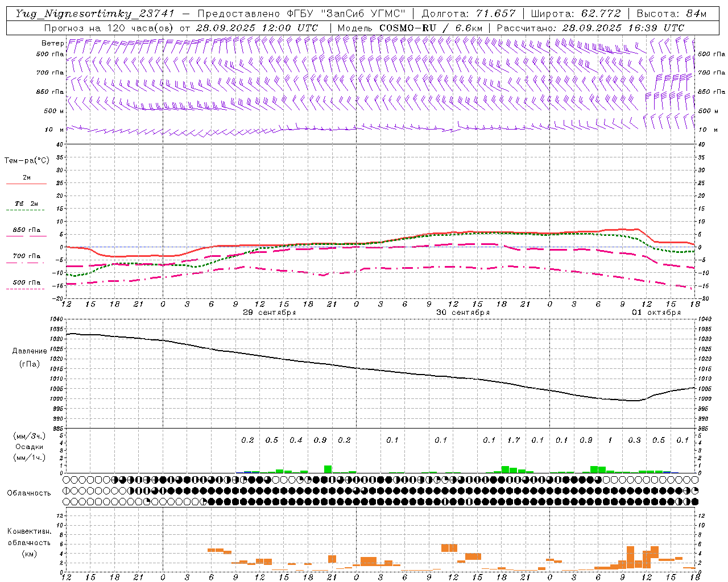Screen dimensions: 728x582
Task: Click the green dashed line sample under Td 2м
Action: tap(26, 210)
